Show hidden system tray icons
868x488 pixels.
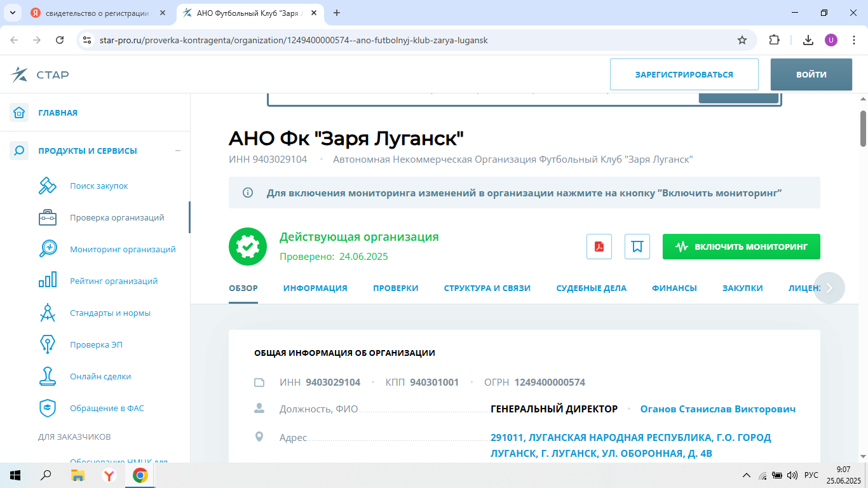pyautogui.click(x=747, y=475)
